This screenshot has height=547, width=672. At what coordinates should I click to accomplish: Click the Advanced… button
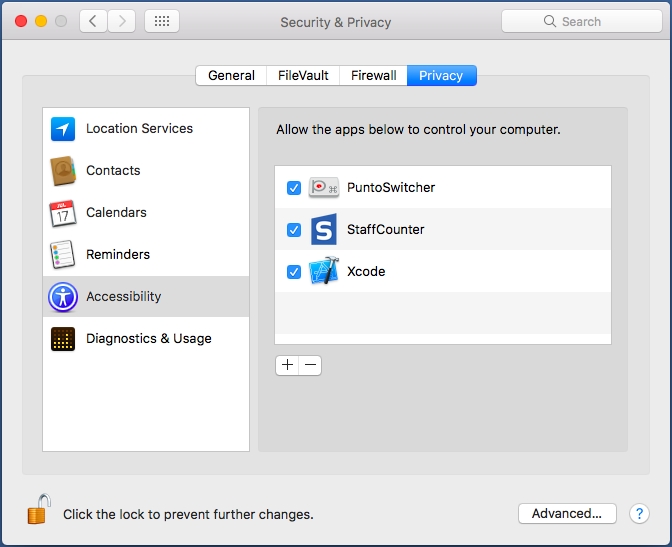click(x=567, y=513)
